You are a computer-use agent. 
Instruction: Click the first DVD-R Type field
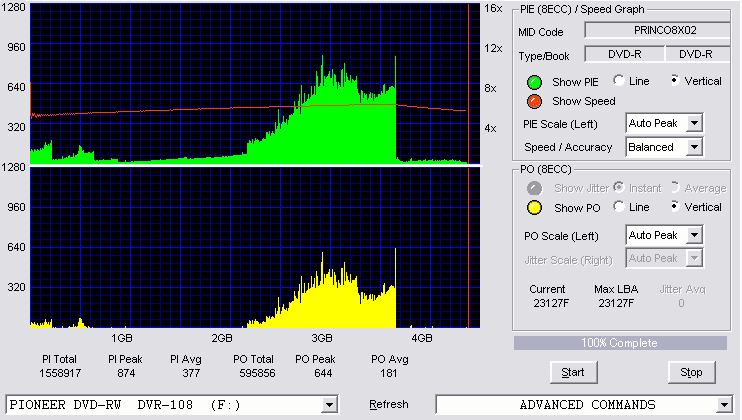click(x=625, y=54)
